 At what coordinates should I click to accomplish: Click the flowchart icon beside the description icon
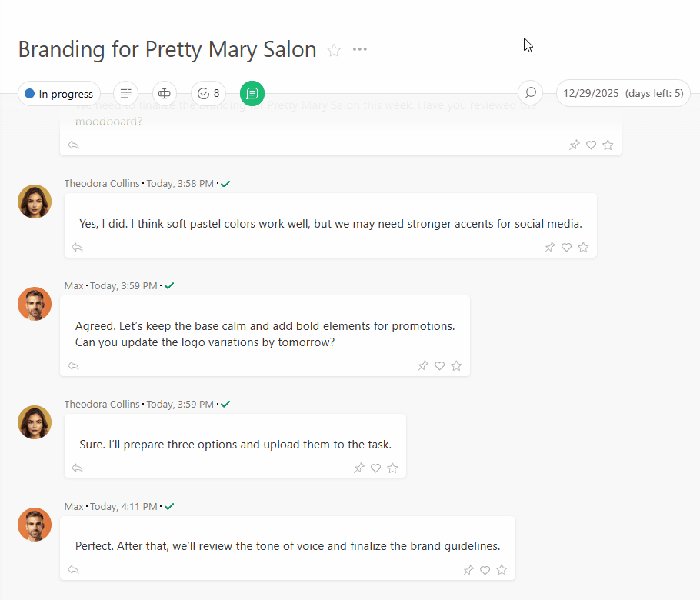click(x=164, y=93)
